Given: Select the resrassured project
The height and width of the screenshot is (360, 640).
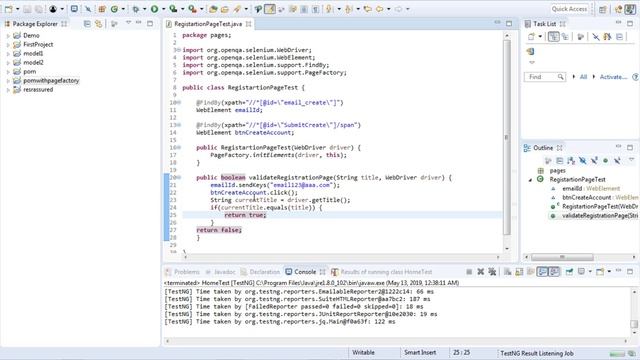Looking at the screenshot, I should point(38,89).
